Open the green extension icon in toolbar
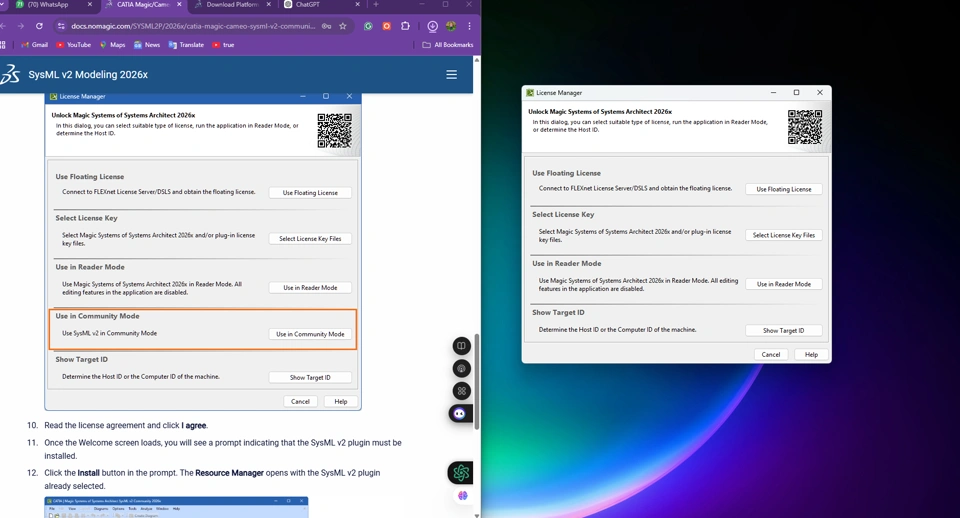The width and height of the screenshot is (960, 518). coord(368,26)
